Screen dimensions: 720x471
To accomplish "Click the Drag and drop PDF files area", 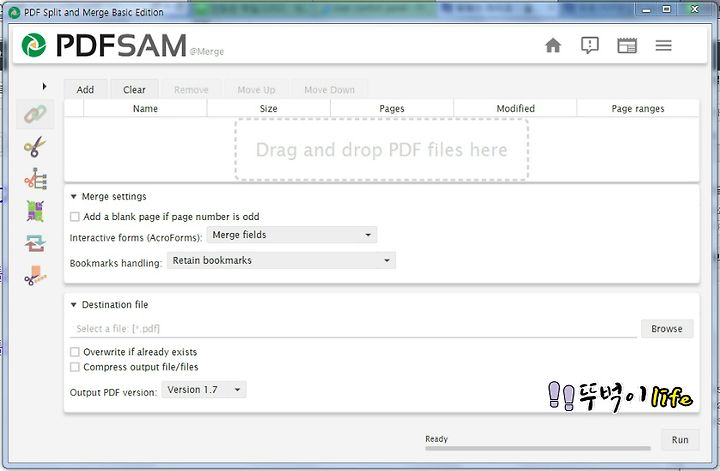I will [x=382, y=150].
